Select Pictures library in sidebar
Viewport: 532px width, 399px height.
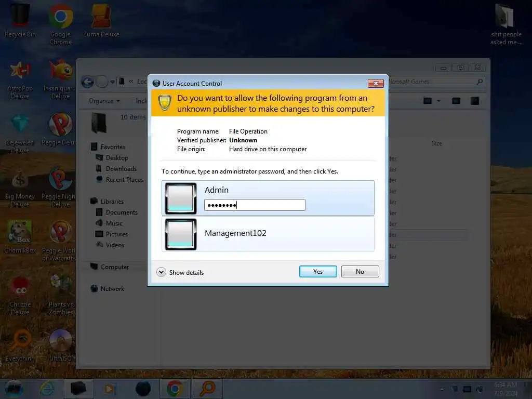[x=112, y=234]
